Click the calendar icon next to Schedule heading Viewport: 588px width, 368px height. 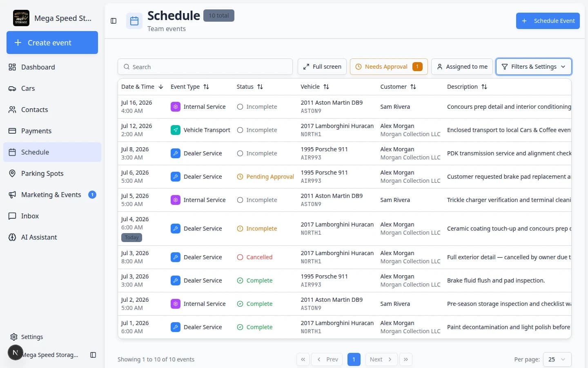134,21
